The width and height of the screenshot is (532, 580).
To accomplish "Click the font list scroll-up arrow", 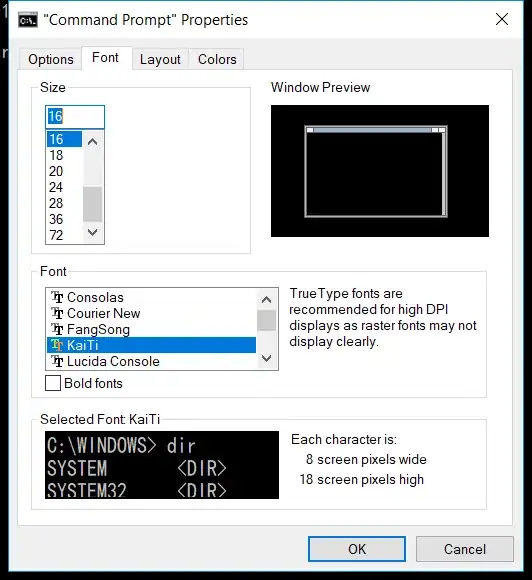I will (x=266, y=299).
